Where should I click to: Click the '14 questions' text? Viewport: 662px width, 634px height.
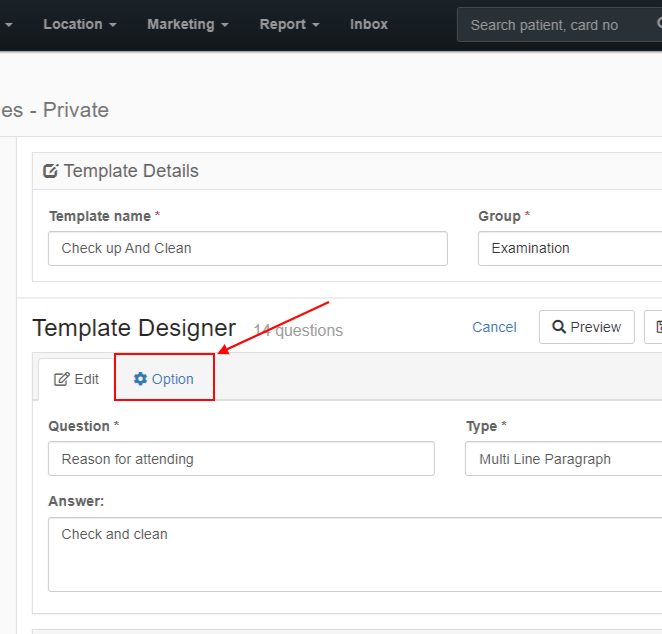(298, 331)
